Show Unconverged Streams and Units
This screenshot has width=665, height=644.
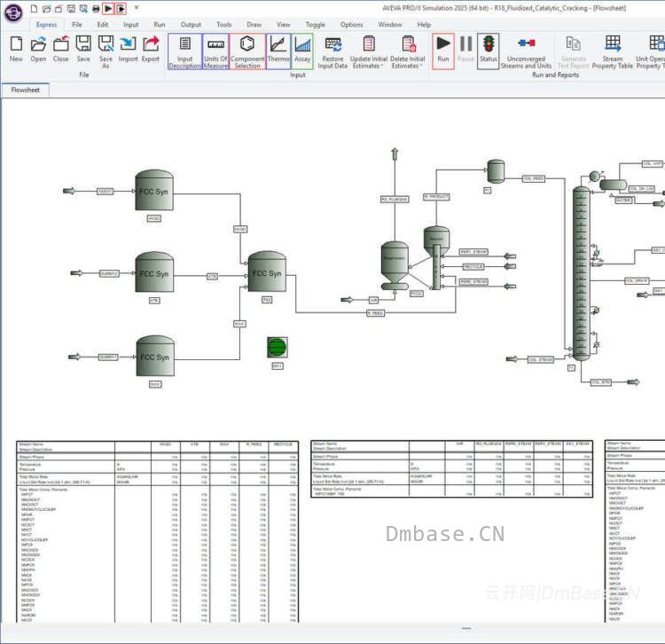coord(526,51)
